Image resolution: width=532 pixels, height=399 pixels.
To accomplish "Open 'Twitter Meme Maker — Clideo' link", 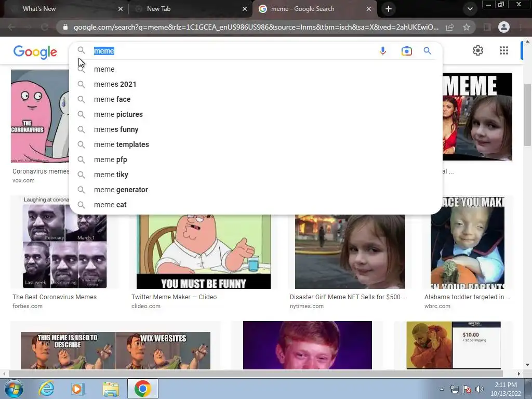I will click(x=174, y=297).
